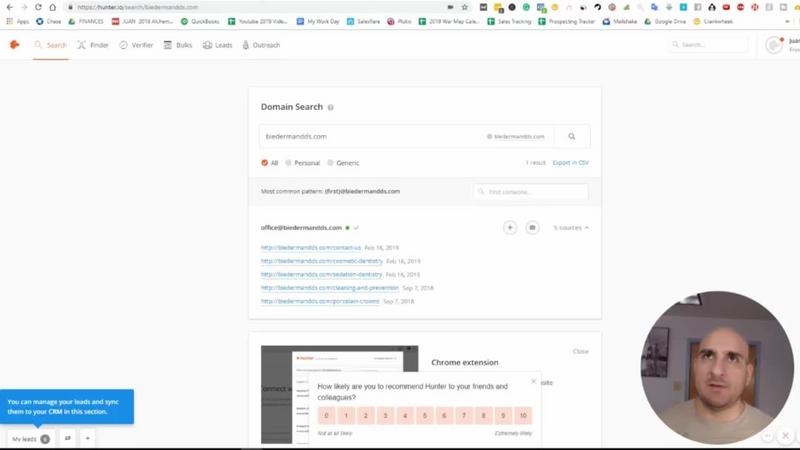The image size is (800, 450).
Task: Open the Chase bookmark
Action: pyautogui.click(x=48, y=21)
